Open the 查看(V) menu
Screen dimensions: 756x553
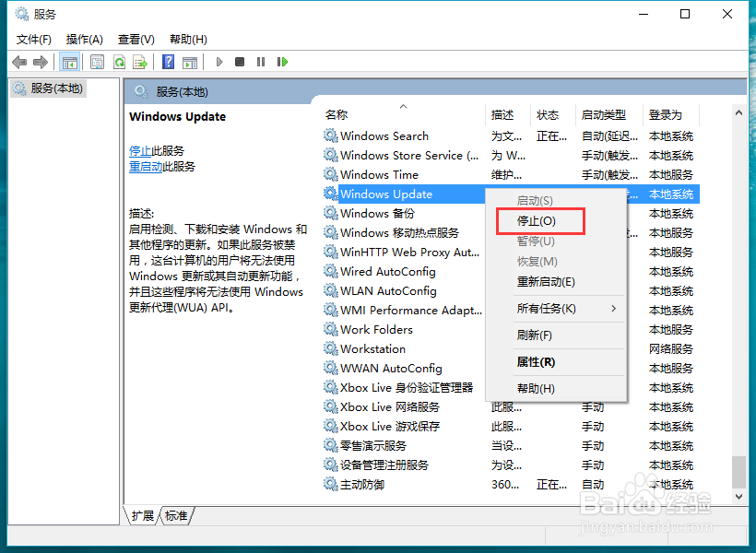[136, 39]
